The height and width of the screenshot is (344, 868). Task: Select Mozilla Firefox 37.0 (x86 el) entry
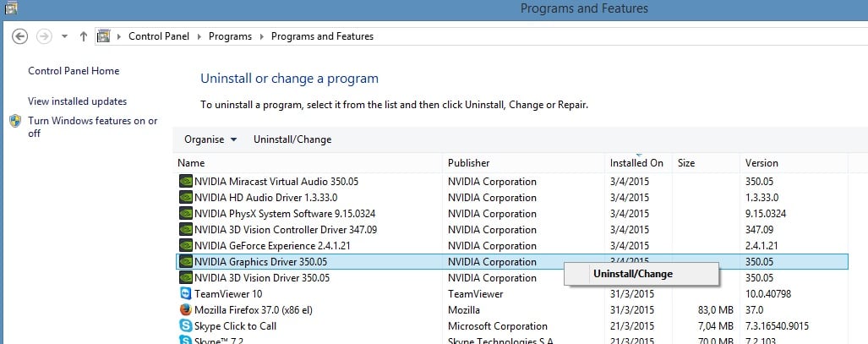click(253, 310)
